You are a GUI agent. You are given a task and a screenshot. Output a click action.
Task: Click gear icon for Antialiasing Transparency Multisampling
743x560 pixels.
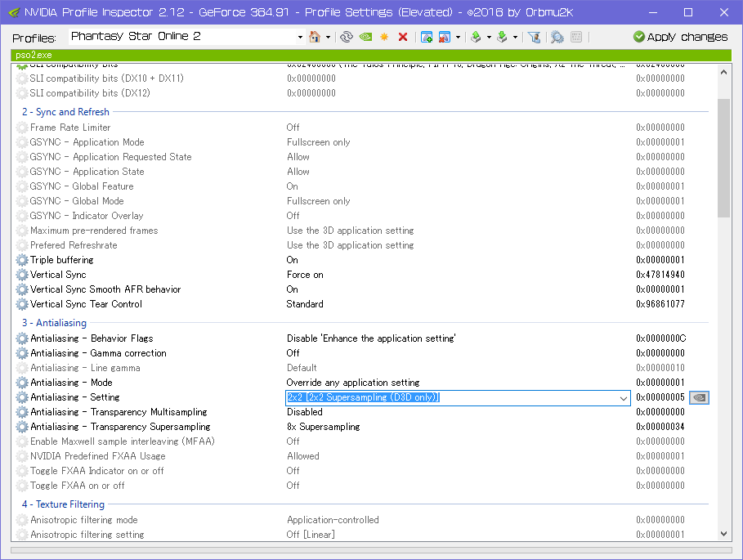[x=22, y=412]
